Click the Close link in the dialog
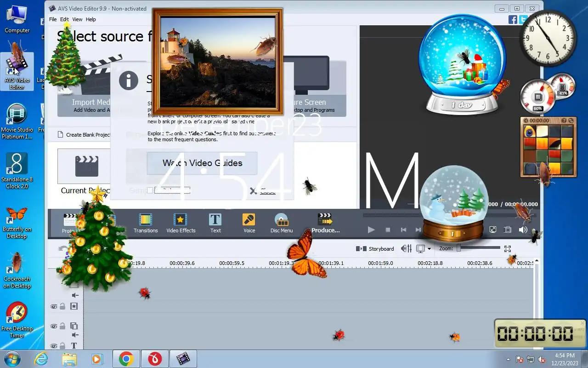588x368 pixels. (267, 191)
